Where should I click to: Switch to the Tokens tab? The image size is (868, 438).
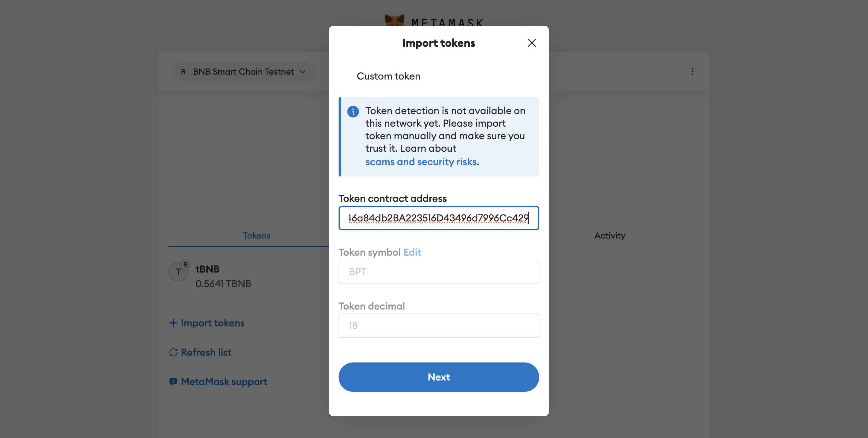pyautogui.click(x=257, y=236)
